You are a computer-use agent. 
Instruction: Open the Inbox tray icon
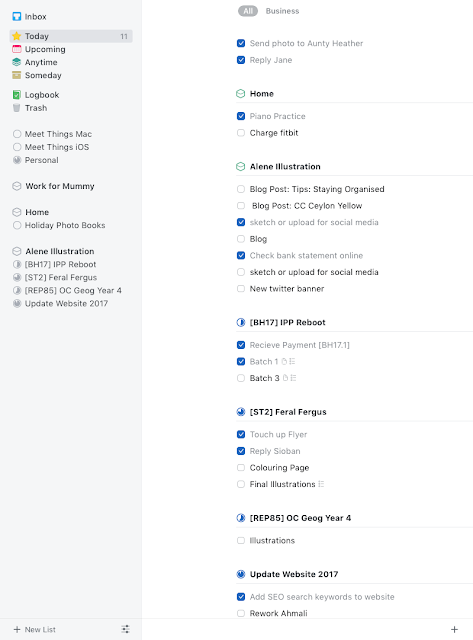17,16
